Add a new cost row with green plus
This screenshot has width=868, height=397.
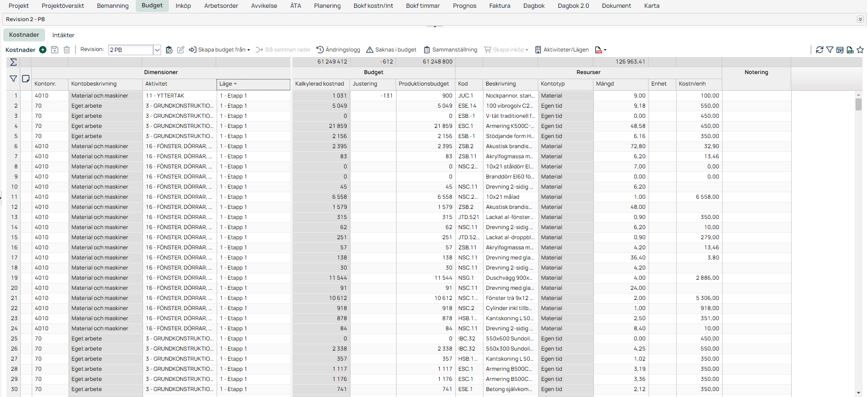click(43, 50)
